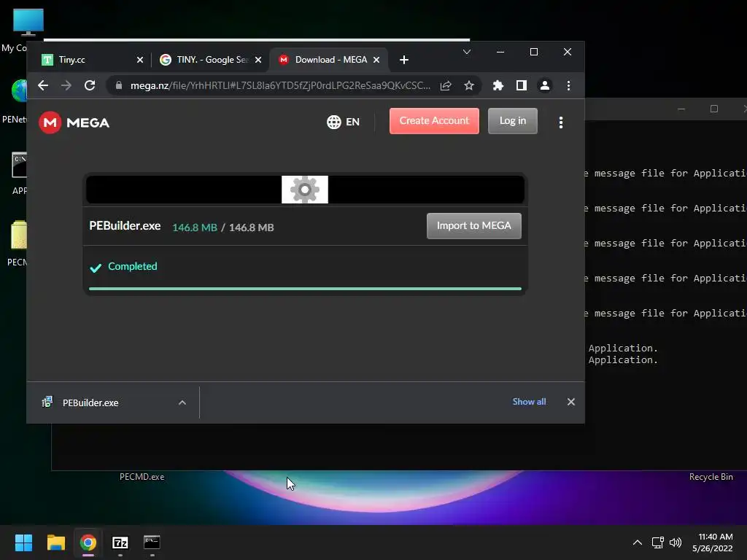
Task: Open the tab search dropdown arrow
Action: point(467,52)
